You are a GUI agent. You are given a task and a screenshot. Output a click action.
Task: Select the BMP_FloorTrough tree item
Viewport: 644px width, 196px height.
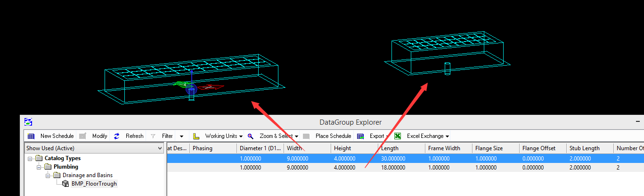point(94,184)
